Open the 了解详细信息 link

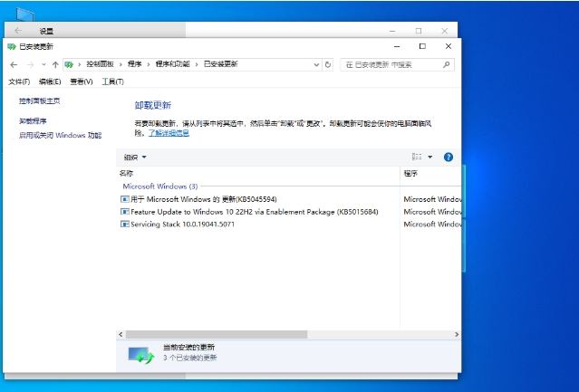[x=169, y=132]
